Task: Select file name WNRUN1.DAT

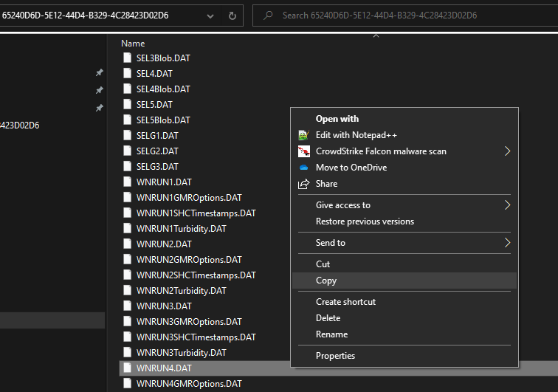Action: pyautogui.click(x=164, y=182)
